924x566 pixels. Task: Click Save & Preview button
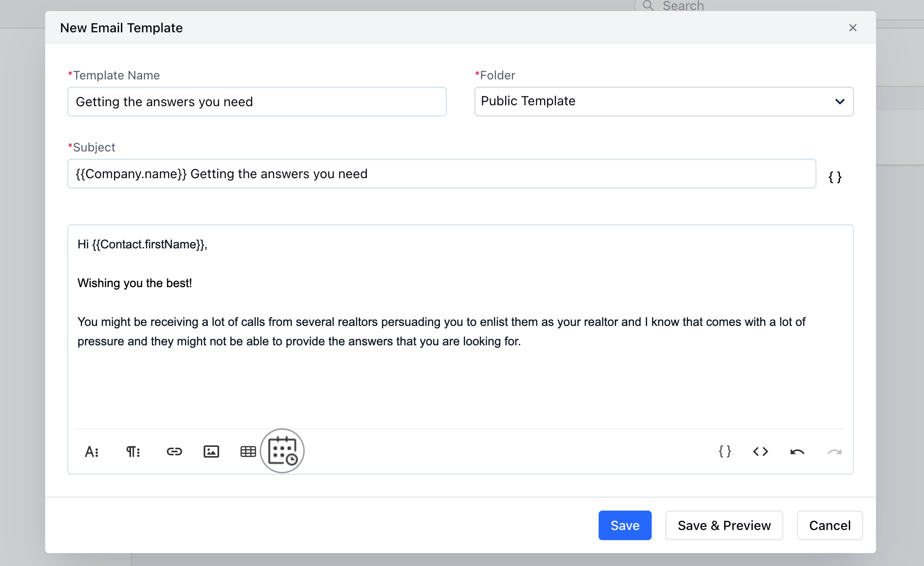724,525
